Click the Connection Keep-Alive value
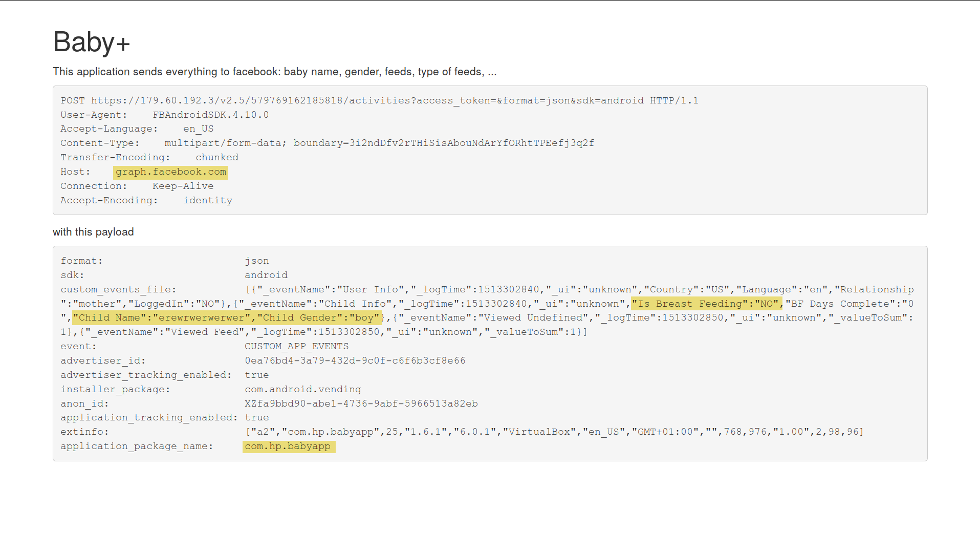This screenshot has width=980, height=553. [x=183, y=186]
